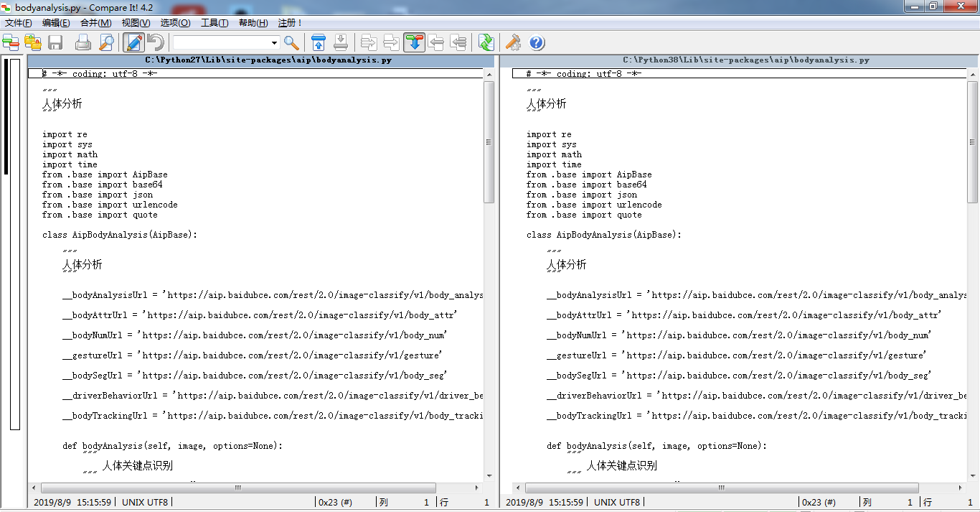This screenshot has height=512, width=980.
Task: Open the 文件(F) menu
Action: [x=17, y=22]
